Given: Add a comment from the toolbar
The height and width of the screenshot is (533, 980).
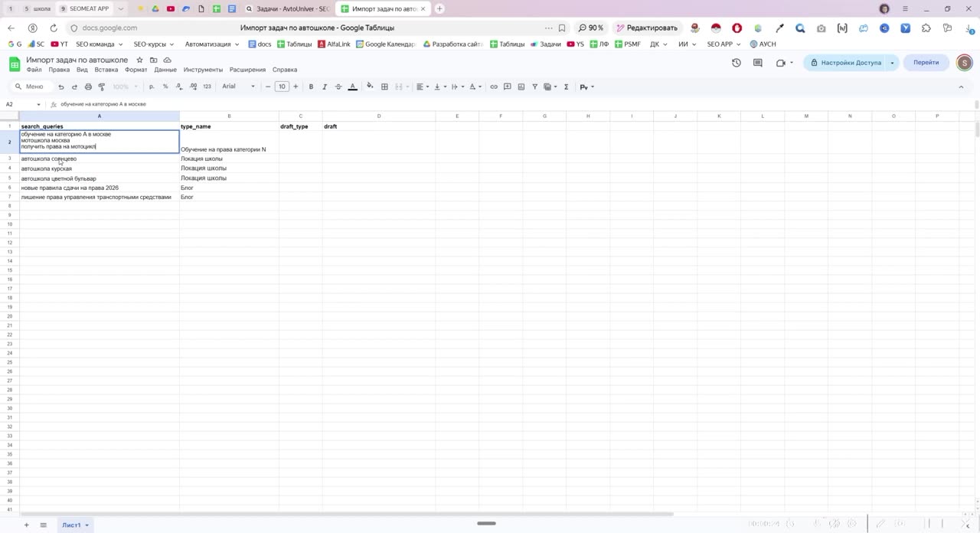Looking at the screenshot, I should (x=508, y=87).
